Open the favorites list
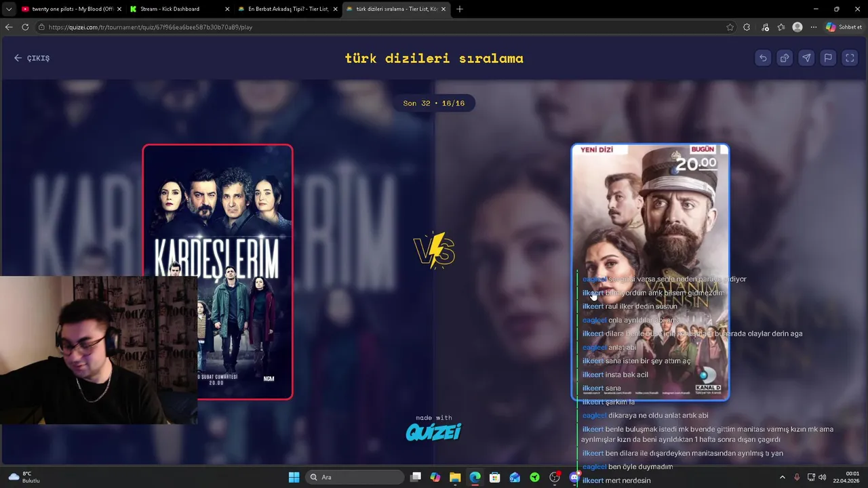The width and height of the screenshot is (868, 488). (781, 27)
